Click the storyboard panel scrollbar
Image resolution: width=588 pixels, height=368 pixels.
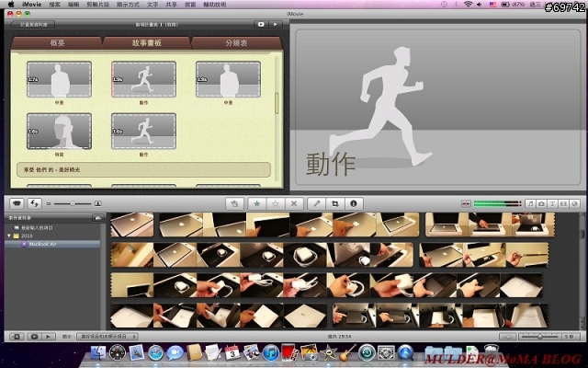click(x=277, y=103)
